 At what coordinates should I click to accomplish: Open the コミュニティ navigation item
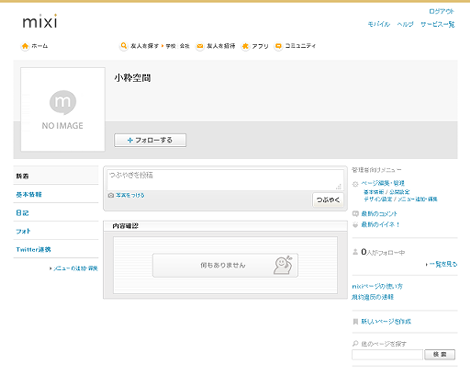point(300,46)
